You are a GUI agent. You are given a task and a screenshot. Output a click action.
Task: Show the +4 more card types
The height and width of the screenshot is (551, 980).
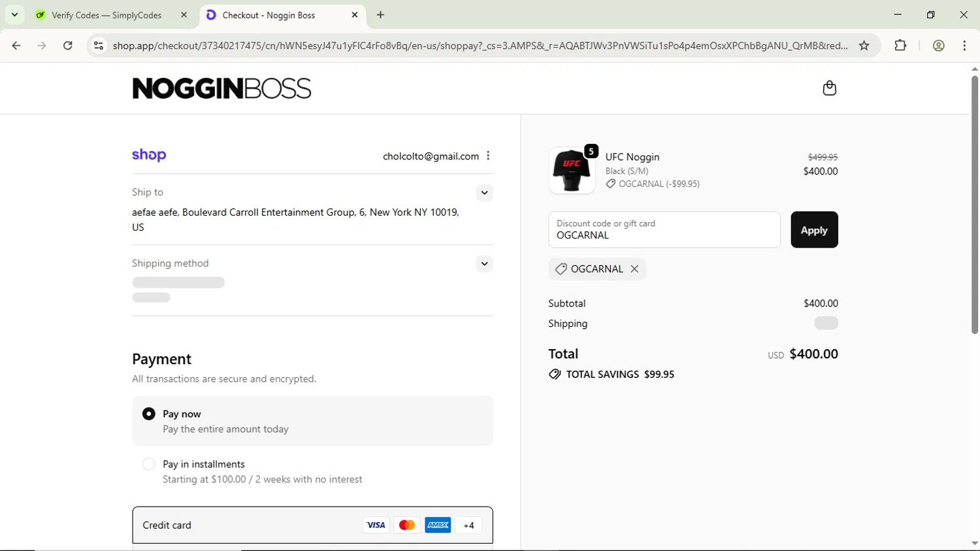click(468, 525)
